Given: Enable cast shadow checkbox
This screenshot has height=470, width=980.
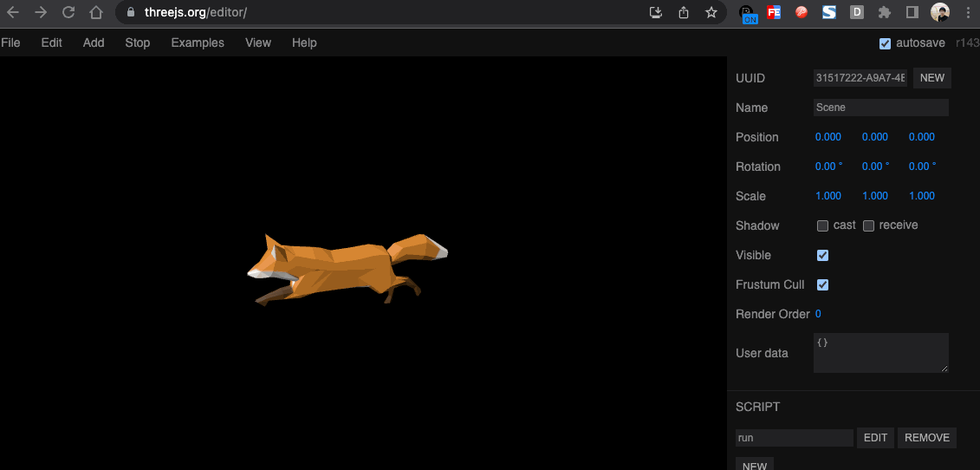Looking at the screenshot, I should [x=822, y=226].
